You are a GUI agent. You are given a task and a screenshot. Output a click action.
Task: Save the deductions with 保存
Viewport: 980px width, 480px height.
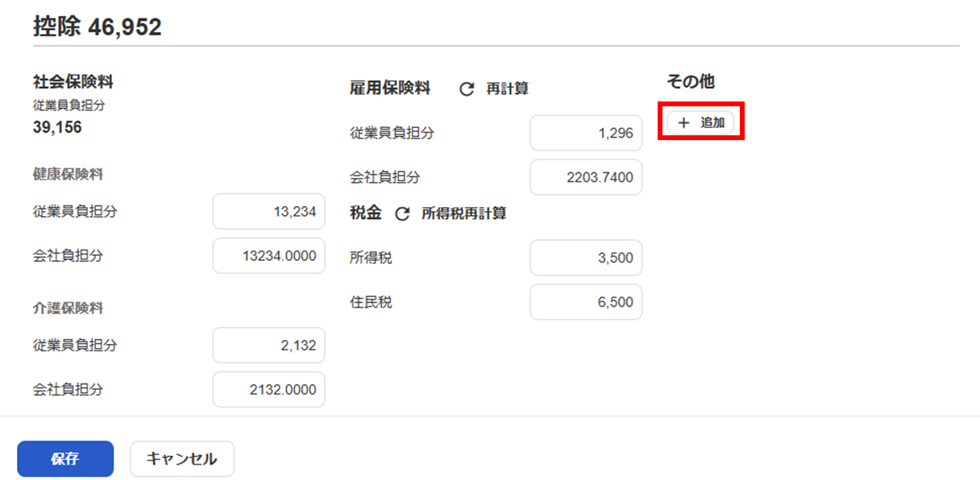tap(64, 459)
